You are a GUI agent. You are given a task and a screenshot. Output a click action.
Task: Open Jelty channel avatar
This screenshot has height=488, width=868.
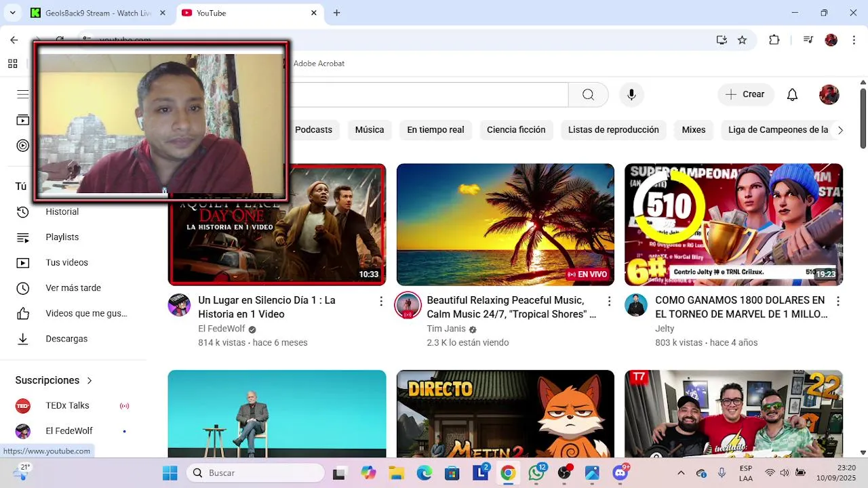tap(635, 305)
